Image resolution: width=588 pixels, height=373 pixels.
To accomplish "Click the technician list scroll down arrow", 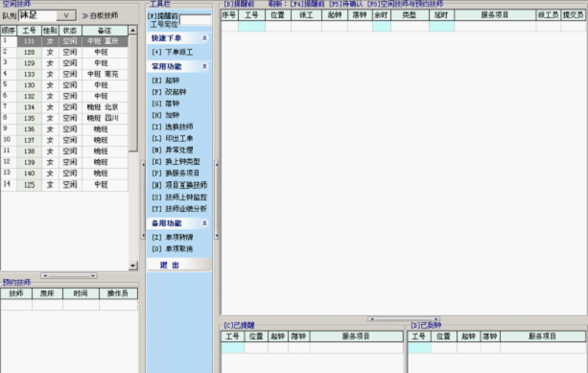I will 132,266.
